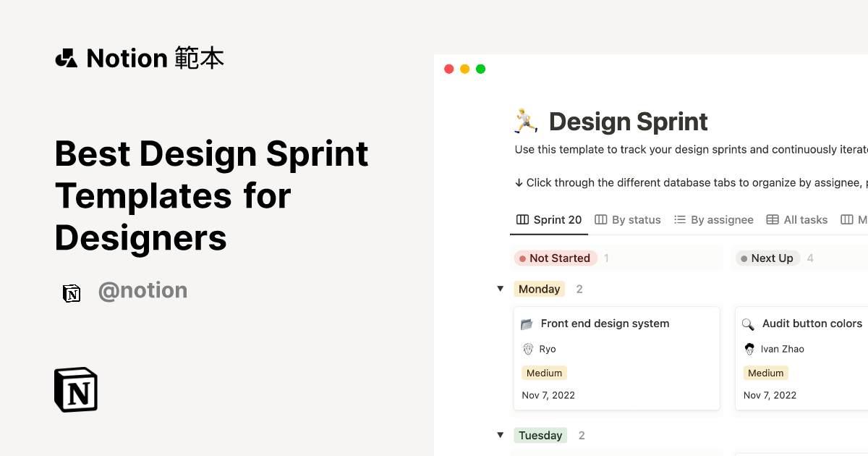
Task: Click the folder icon on Front end design system card
Action: point(527,324)
